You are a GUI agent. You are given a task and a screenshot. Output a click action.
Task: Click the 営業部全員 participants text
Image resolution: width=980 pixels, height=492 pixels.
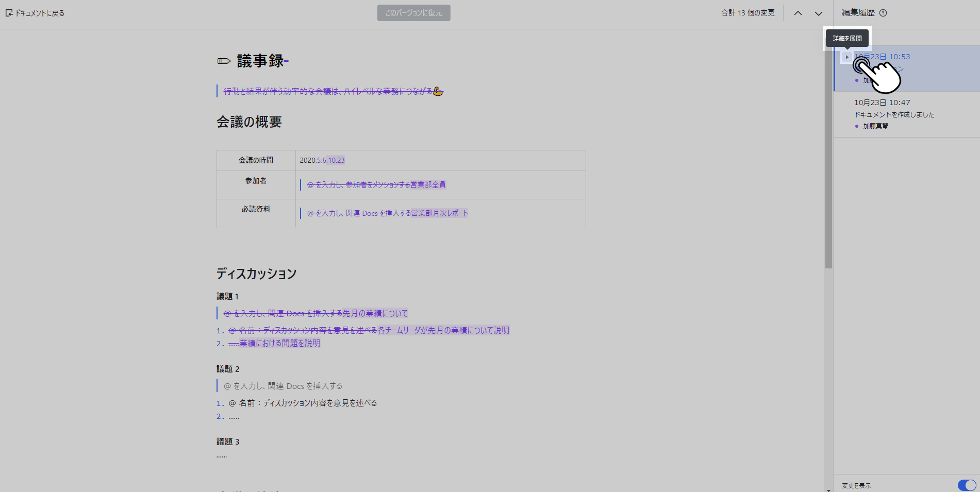pos(428,184)
